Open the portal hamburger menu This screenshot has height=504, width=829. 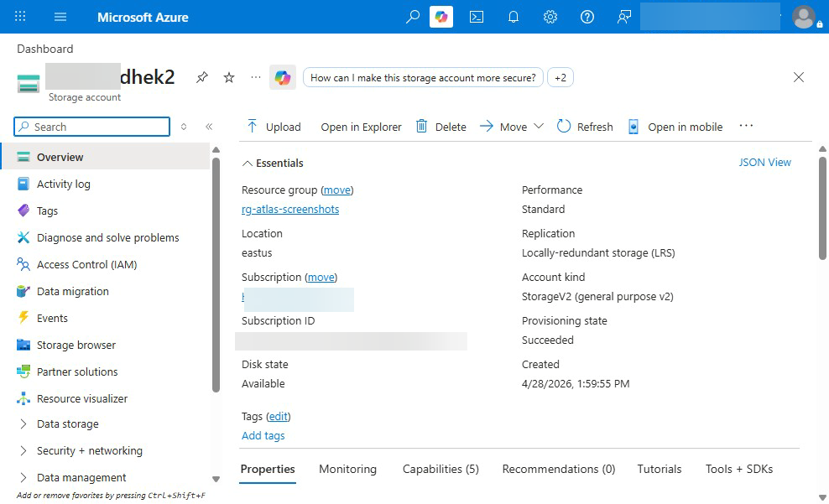(x=60, y=17)
